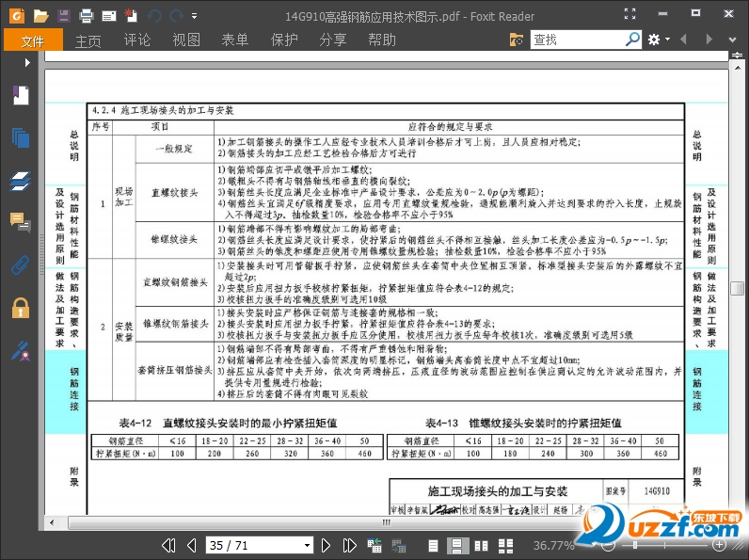The width and height of the screenshot is (749, 560).
Task: Switch to the 帮助 tab
Action: 382,40
